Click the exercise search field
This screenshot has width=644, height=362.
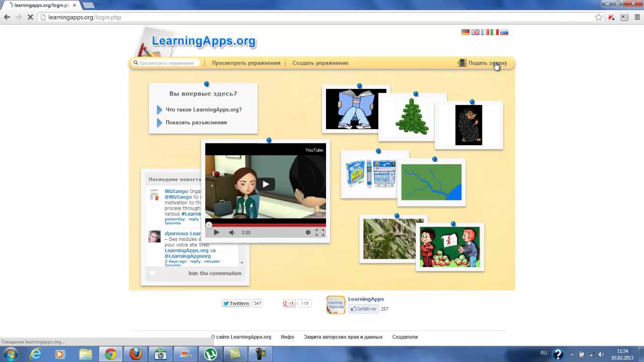pos(166,63)
